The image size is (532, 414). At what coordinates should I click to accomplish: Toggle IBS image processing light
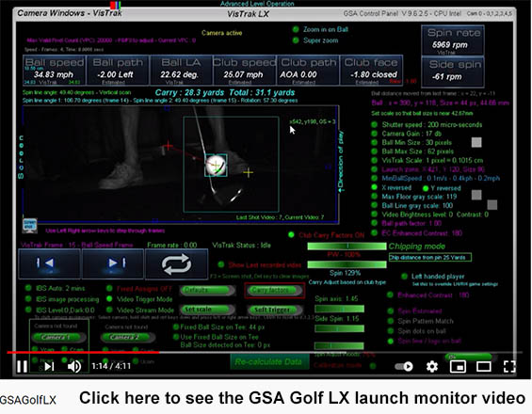tap(28, 299)
